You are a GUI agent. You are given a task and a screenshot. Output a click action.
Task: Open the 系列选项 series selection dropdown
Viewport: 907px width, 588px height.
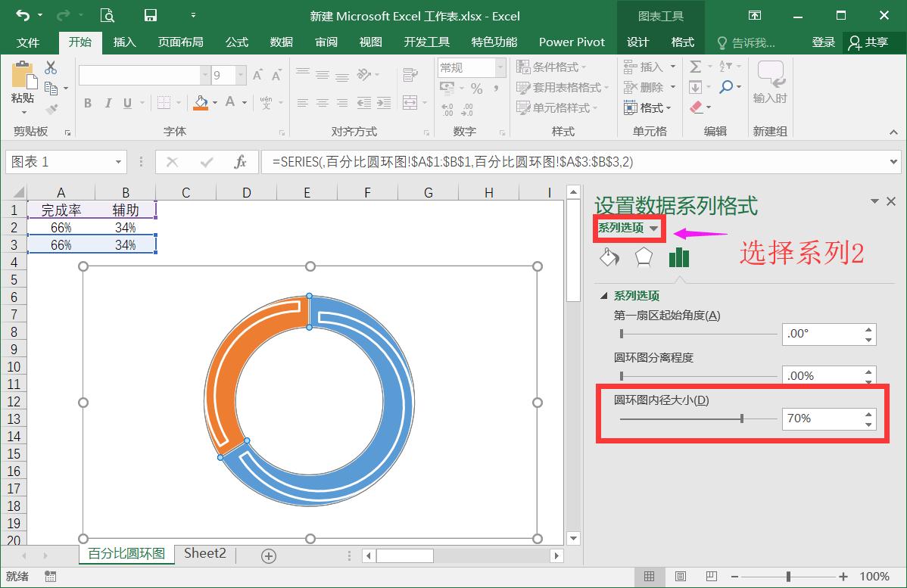pos(629,227)
